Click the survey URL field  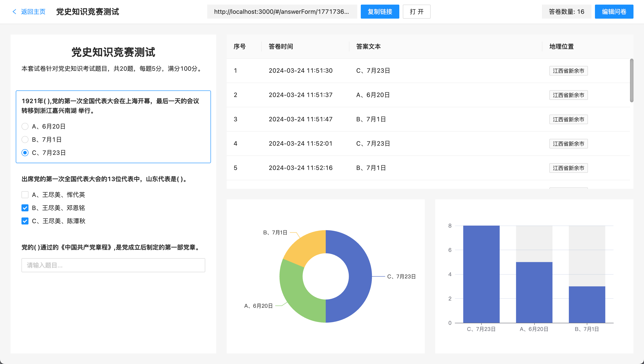coord(281,12)
